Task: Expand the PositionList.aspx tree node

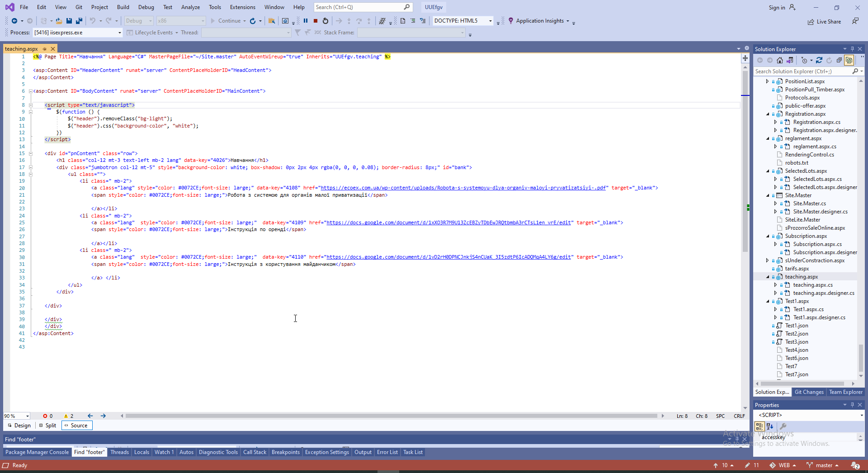Action: [x=768, y=81]
